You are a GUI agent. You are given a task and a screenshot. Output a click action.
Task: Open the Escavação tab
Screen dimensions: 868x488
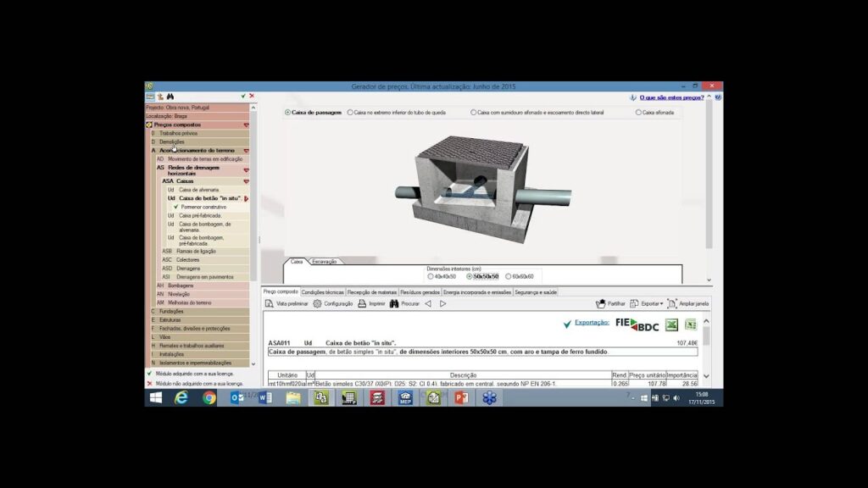coord(325,262)
